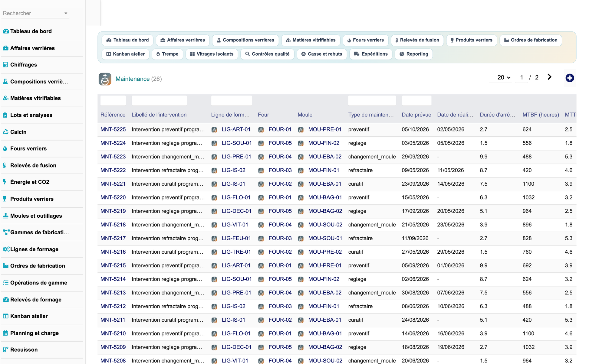Sort by the Moule column header
The image size is (589, 364).
click(x=305, y=115)
